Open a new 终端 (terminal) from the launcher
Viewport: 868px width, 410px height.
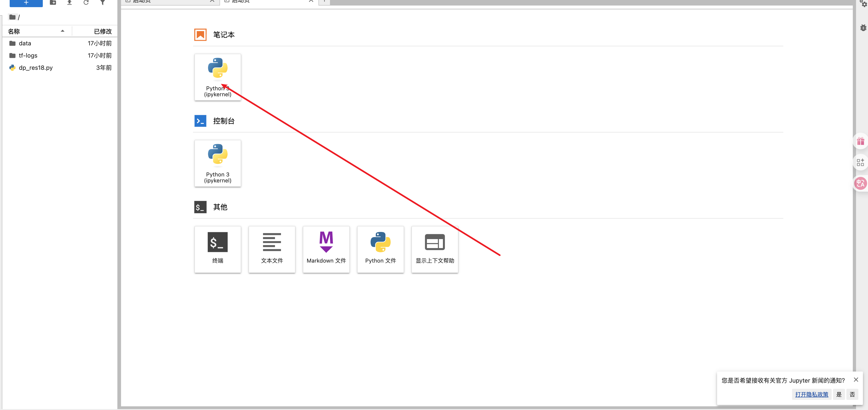218,249
